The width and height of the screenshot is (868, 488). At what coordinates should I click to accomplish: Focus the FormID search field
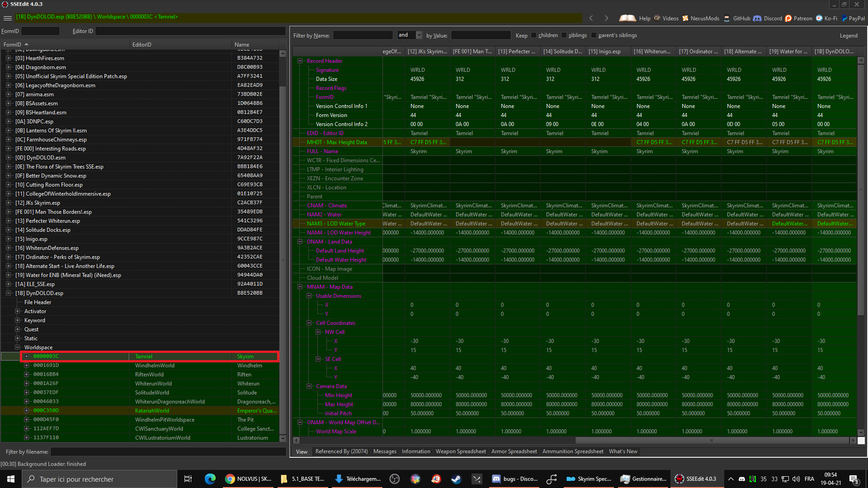(40, 31)
